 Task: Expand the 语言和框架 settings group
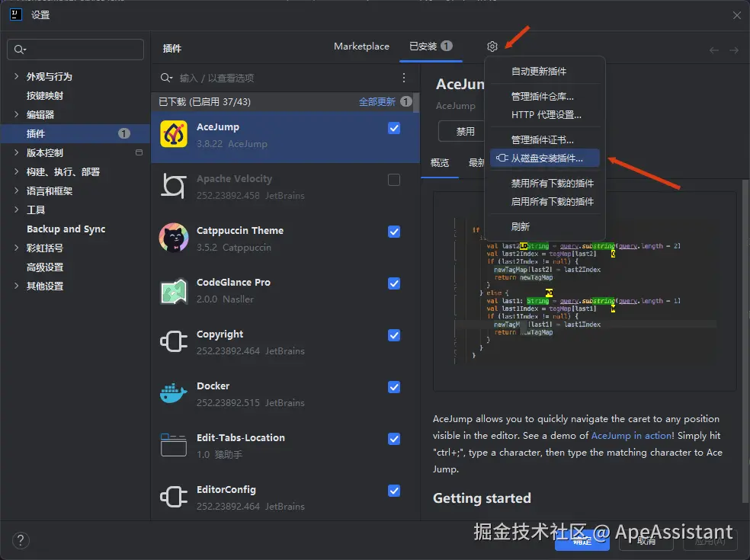click(x=16, y=190)
